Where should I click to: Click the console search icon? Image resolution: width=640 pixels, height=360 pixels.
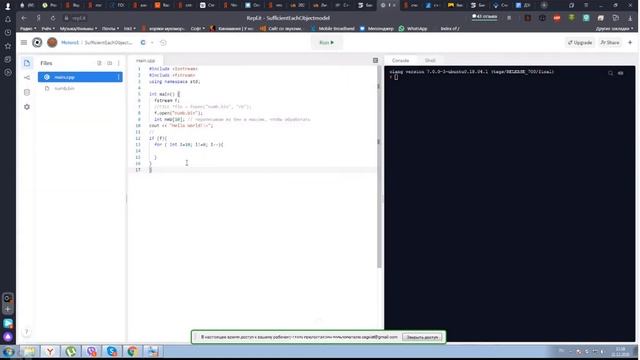tap(611, 73)
